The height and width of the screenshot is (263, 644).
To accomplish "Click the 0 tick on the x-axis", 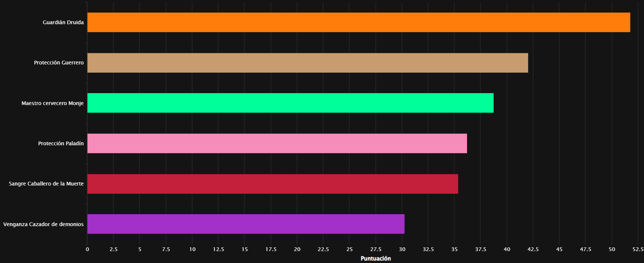I will pos(87,249).
